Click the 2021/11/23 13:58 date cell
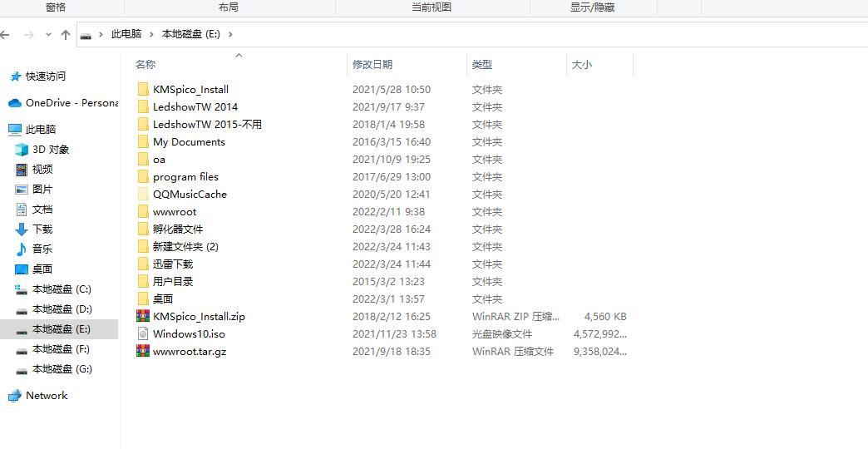Viewport: 868px width, 449px height. [394, 334]
